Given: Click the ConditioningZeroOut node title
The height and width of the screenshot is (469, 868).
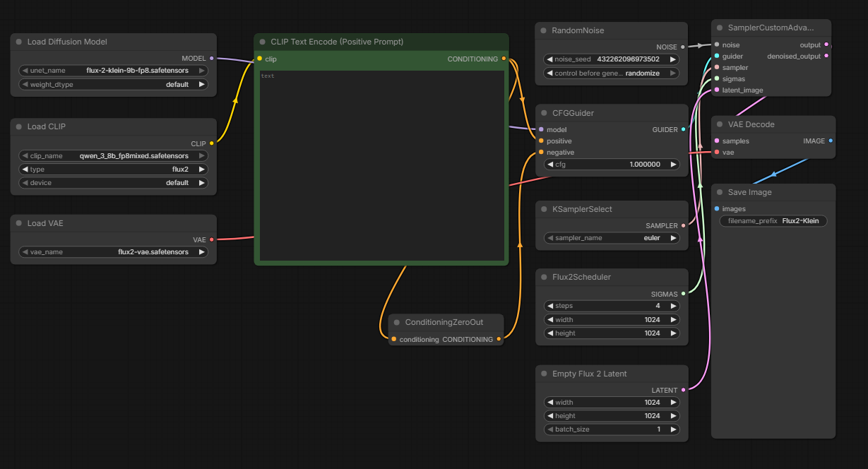Looking at the screenshot, I should pyautogui.click(x=444, y=323).
